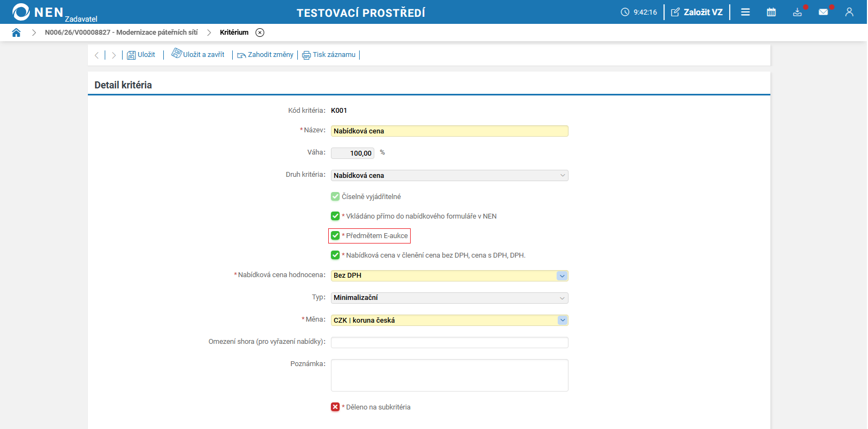Click the TESTOVACÍ PROSTŘEDÍ header text

[361, 12]
